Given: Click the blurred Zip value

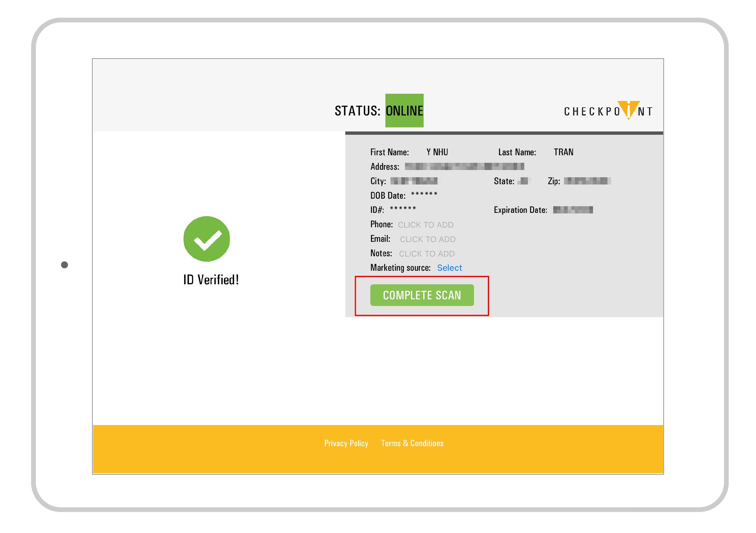Looking at the screenshot, I should pyautogui.click(x=587, y=181).
